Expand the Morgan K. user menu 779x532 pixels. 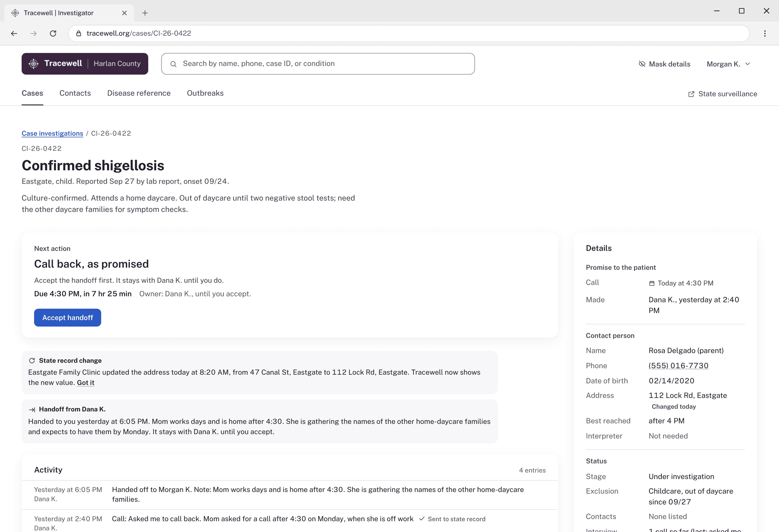(x=728, y=64)
